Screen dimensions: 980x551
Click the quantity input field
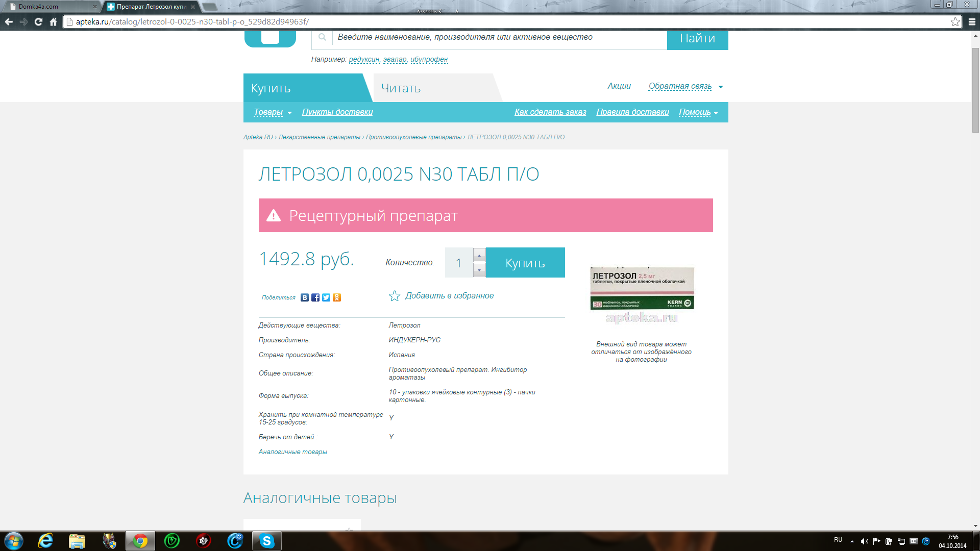459,263
